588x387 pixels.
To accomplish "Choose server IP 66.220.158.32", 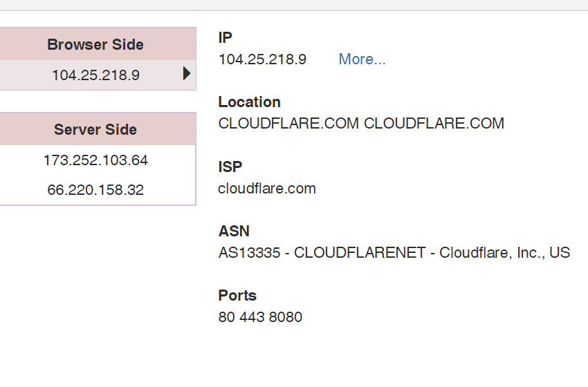I will (x=95, y=190).
